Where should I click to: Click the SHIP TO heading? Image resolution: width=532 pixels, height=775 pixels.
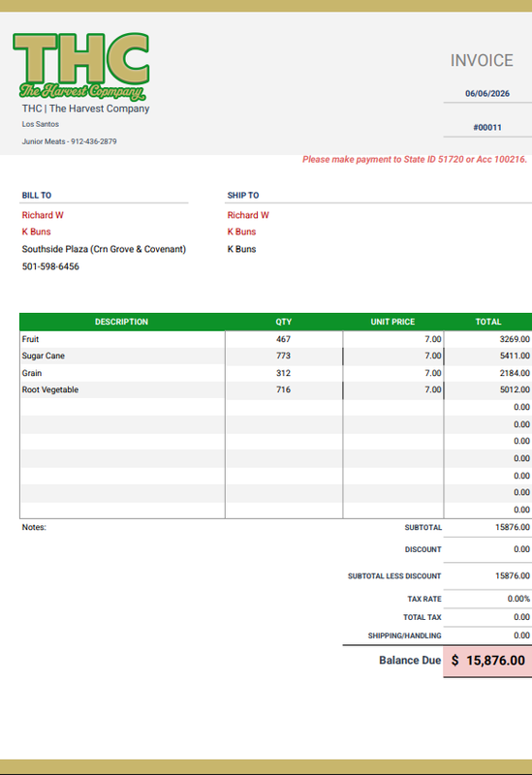(243, 196)
